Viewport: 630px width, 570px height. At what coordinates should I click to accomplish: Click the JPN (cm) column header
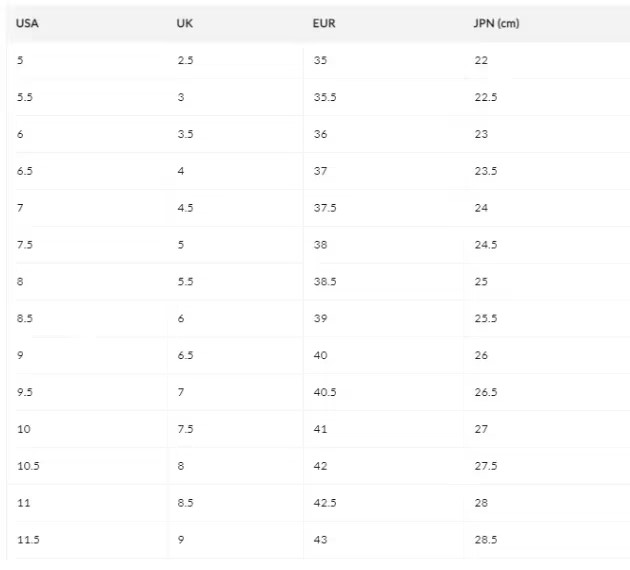tap(496, 23)
